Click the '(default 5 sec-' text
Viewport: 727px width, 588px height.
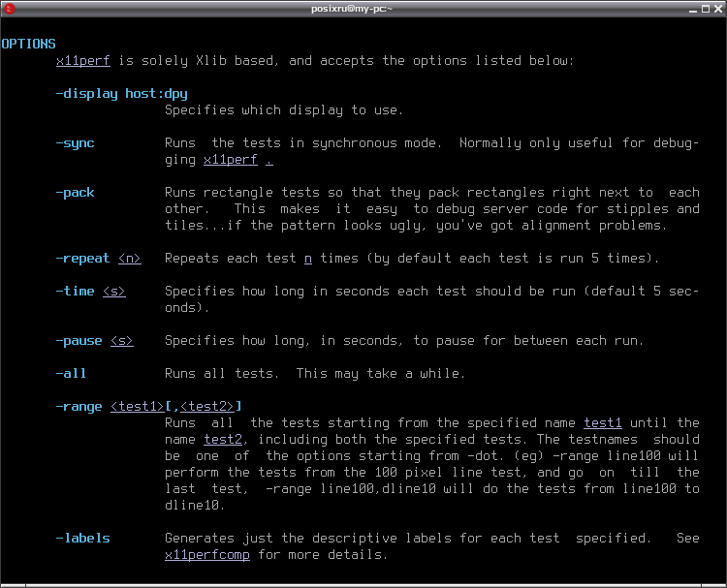pyautogui.click(x=642, y=292)
